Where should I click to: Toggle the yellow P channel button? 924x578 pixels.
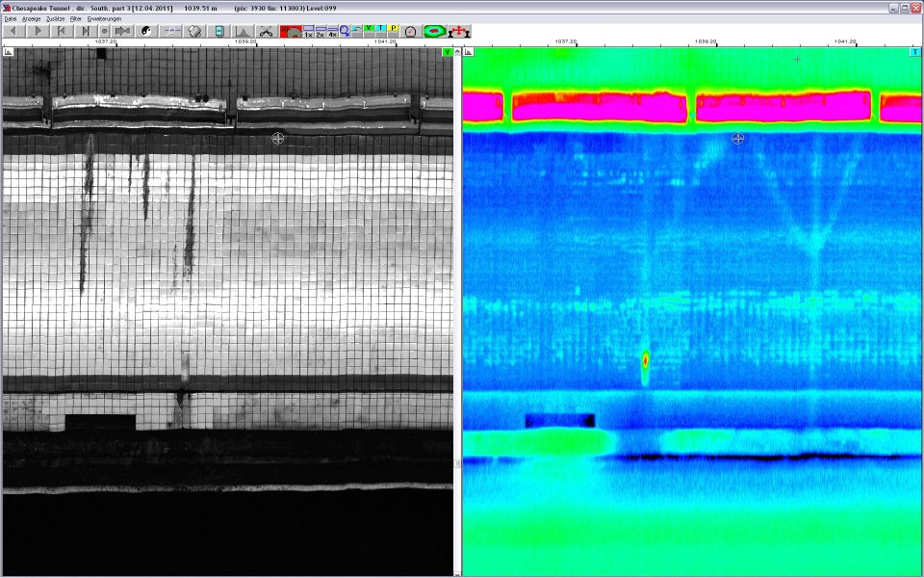394,29
